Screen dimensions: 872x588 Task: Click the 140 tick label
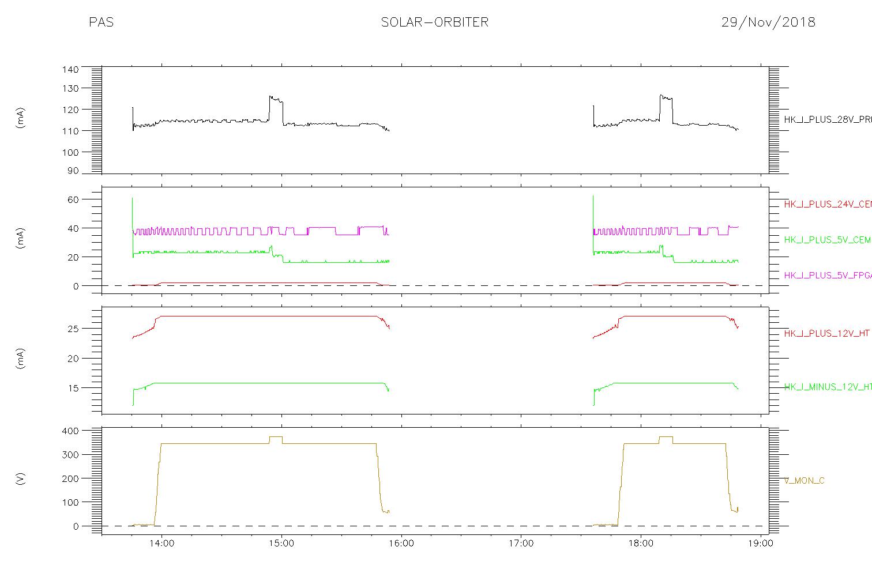click(x=70, y=69)
